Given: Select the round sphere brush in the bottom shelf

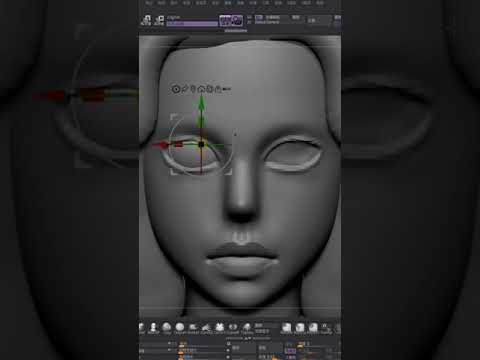Looking at the screenshot, I should [180, 327].
